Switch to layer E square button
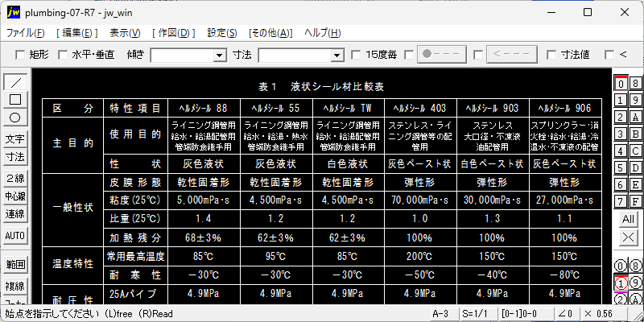The image size is (644, 322). pyautogui.click(x=635, y=184)
